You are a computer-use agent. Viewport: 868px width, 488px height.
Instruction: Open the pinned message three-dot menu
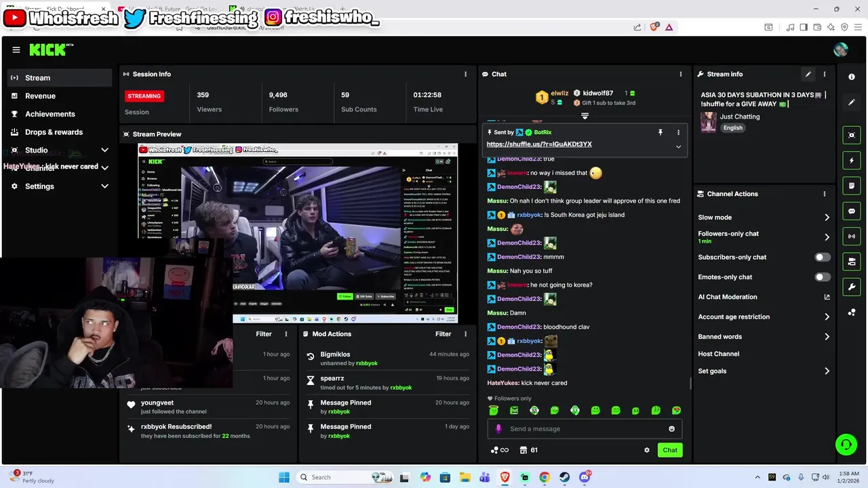click(x=678, y=132)
